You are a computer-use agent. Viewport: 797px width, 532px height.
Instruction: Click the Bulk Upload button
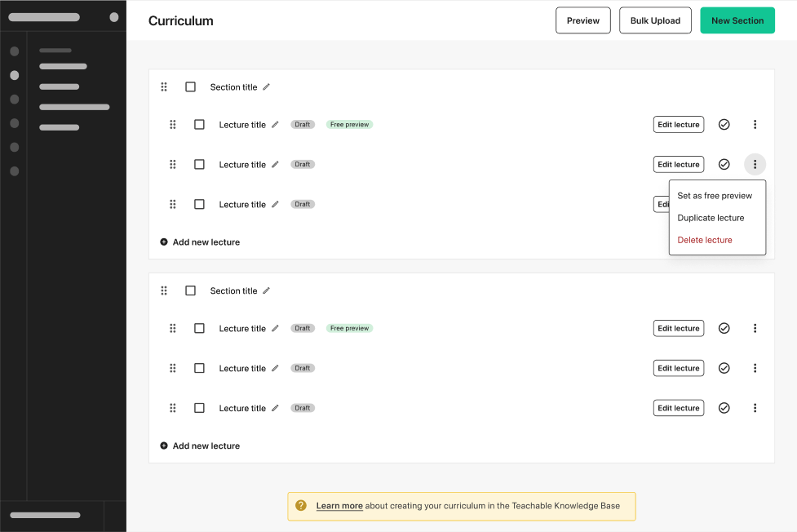click(x=655, y=20)
